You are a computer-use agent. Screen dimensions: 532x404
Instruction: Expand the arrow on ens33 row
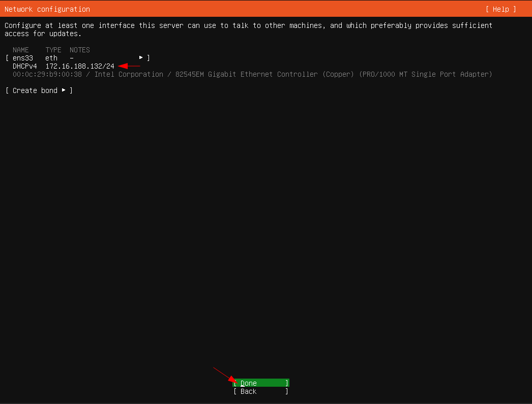point(141,58)
